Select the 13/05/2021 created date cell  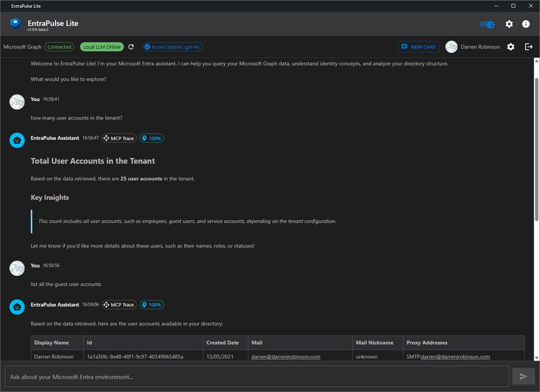tap(225, 356)
